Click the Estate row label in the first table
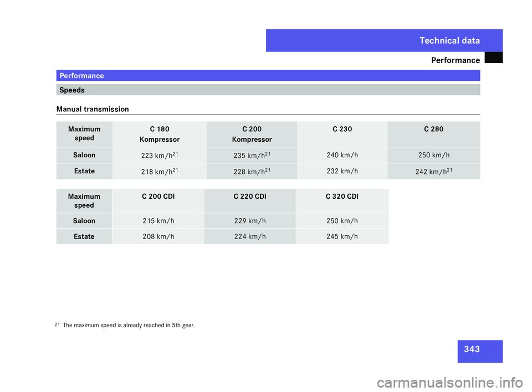Image resolution: width=532 pixels, height=392 pixels. (x=84, y=171)
